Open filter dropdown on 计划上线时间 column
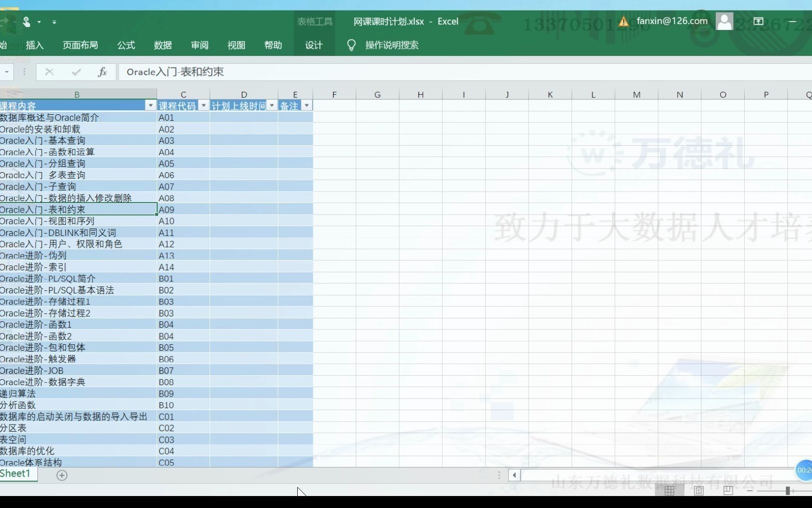The image size is (812, 508). point(272,105)
